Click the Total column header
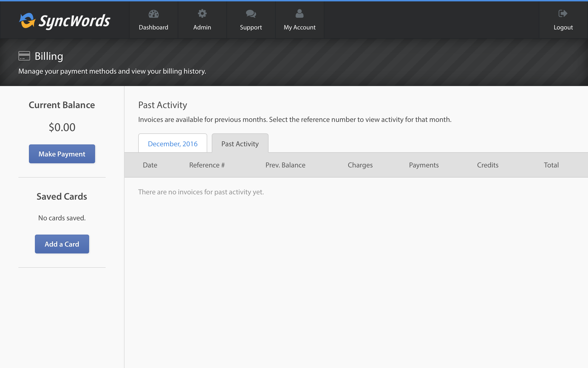This screenshot has width=588, height=368. pyautogui.click(x=551, y=165)
